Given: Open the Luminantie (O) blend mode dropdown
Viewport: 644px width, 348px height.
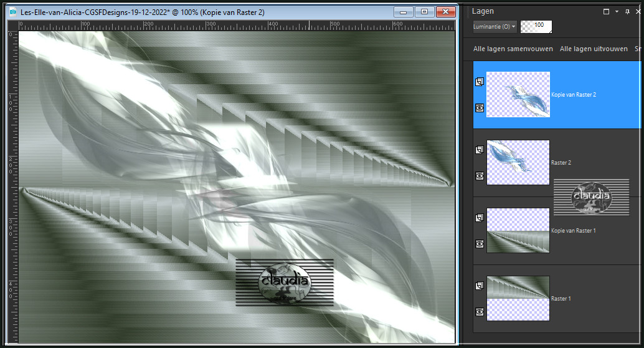Looking at the screenshot, I should click(x=494, y=26).
